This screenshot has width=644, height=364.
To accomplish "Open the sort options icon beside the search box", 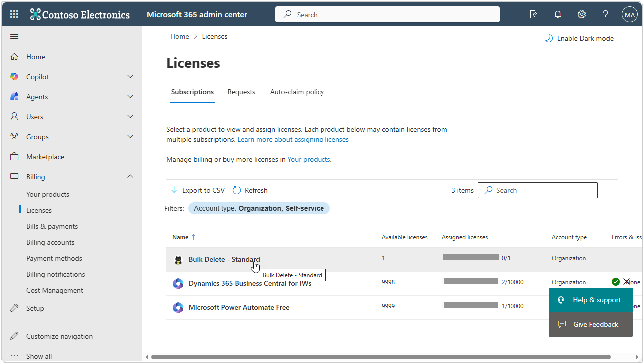I will click(x=608, y=190).
